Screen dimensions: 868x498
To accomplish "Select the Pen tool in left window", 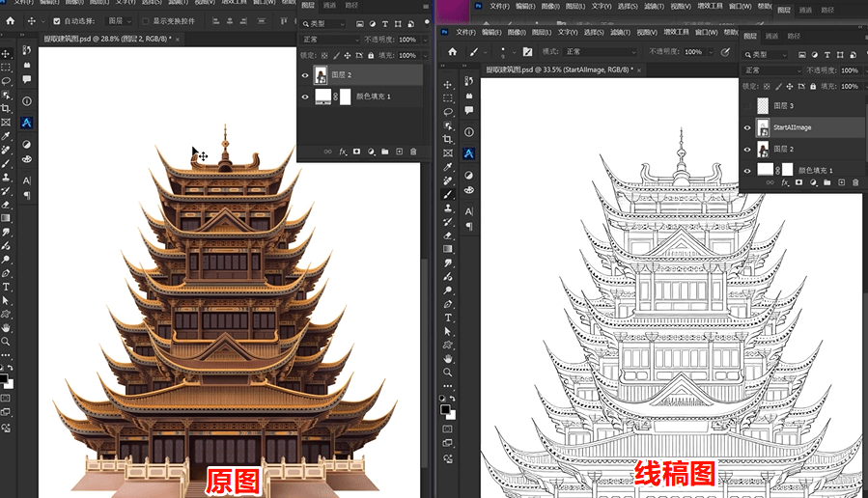I will pos(6,273).
